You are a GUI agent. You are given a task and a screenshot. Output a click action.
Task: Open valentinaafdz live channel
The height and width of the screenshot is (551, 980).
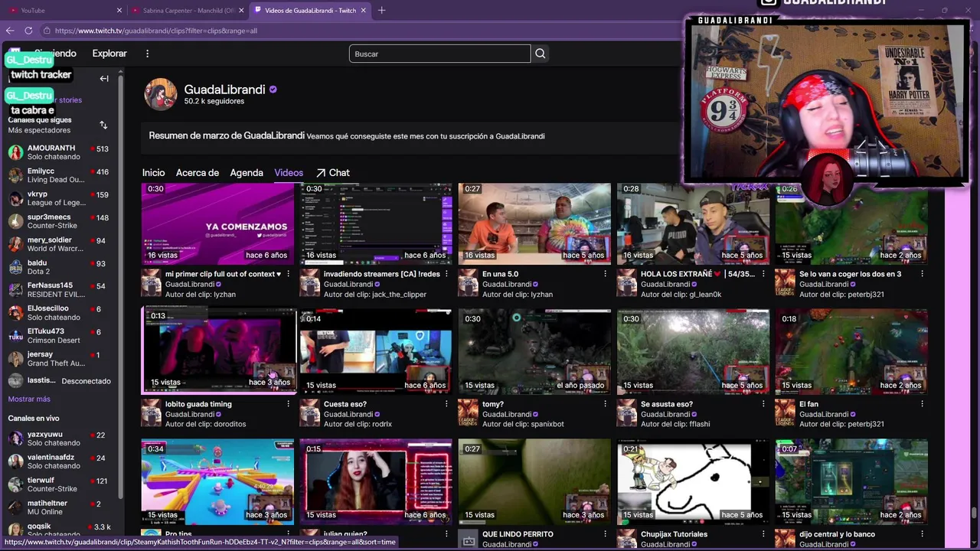[x=60, y=461]
